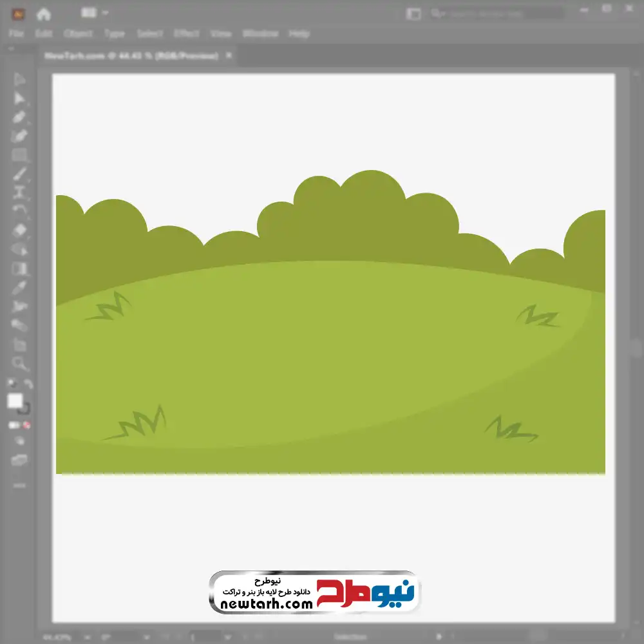The image size is (644, 644).
Task: Select the Eraser tool
Action: point(19,230)
